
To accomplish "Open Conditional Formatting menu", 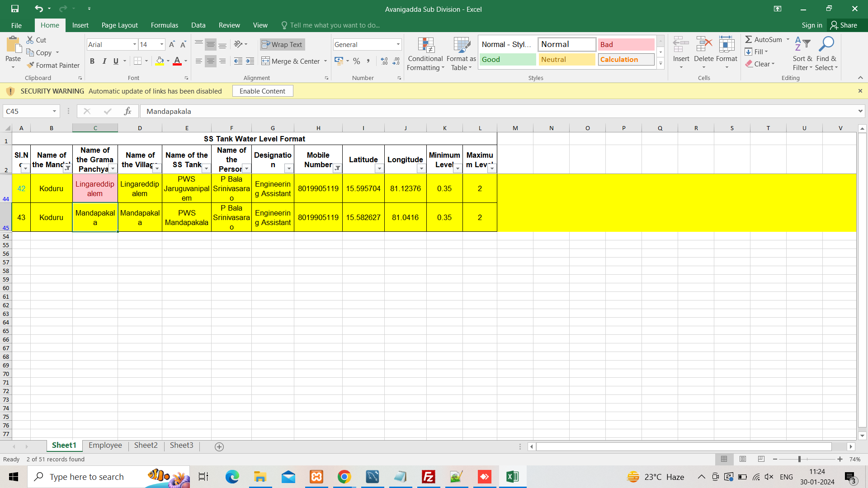I will click(x=425, y=54).
